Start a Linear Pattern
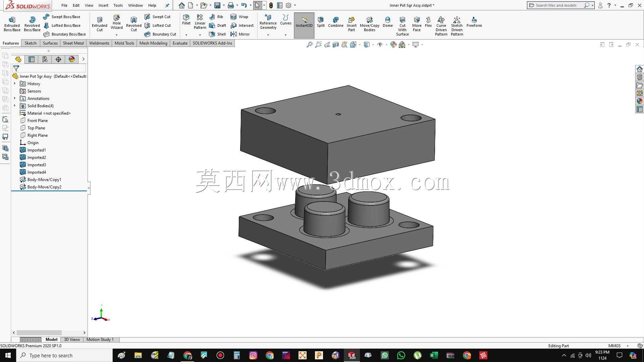 click(200, 22)
